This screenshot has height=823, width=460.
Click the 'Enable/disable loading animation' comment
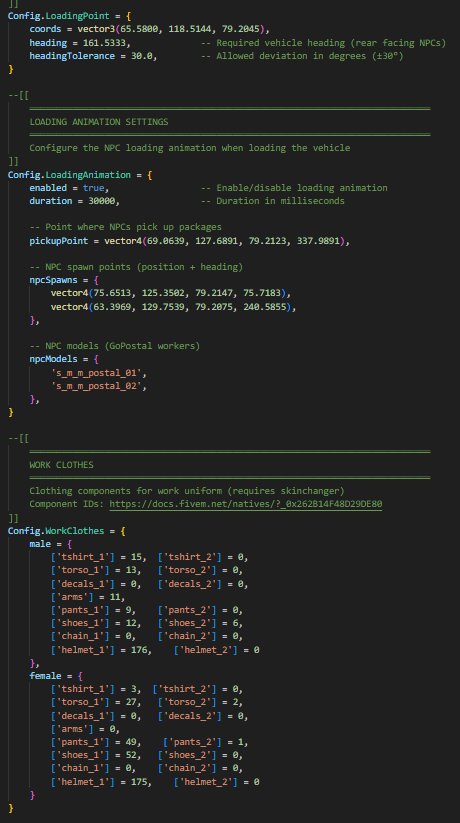click(294, 188)
